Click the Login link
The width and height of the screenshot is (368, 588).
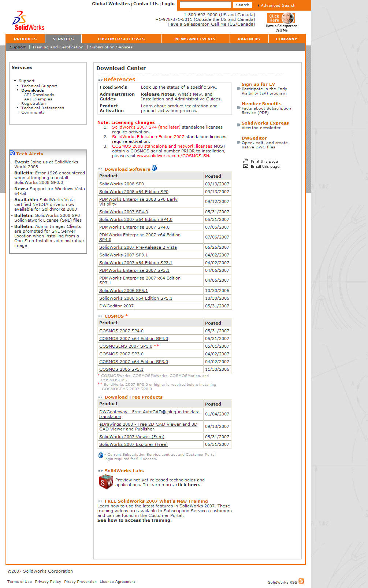(168, 4)
